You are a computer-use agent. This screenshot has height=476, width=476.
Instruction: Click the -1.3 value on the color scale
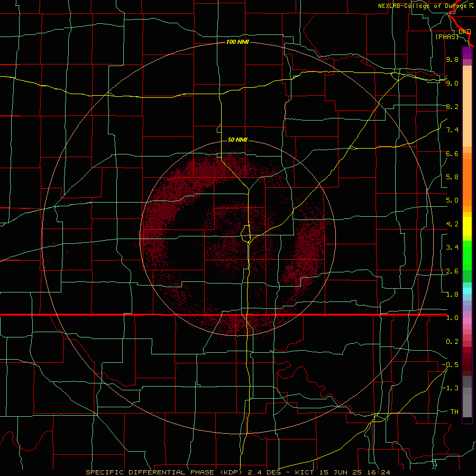point(450,388)
